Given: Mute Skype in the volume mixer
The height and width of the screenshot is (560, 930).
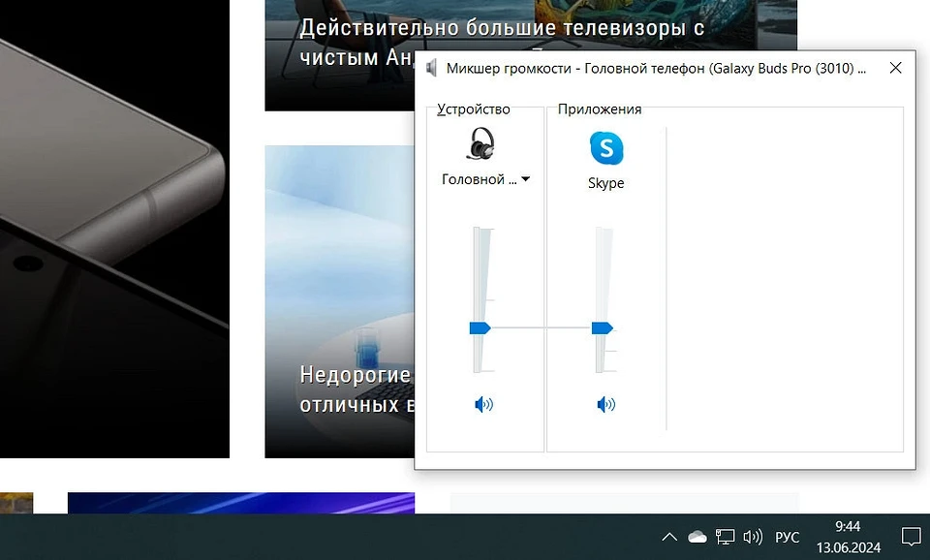Looking at the screenshot, I should (x=606, y=404).
